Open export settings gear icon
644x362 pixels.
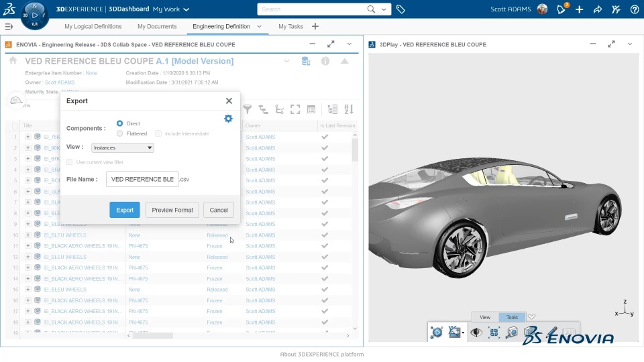[228, 119]
